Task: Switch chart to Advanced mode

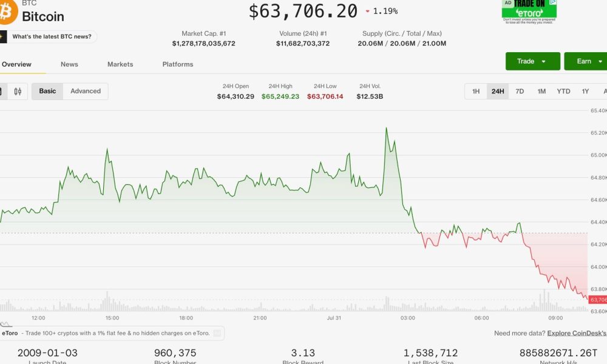Action: [x=86, y=91]
